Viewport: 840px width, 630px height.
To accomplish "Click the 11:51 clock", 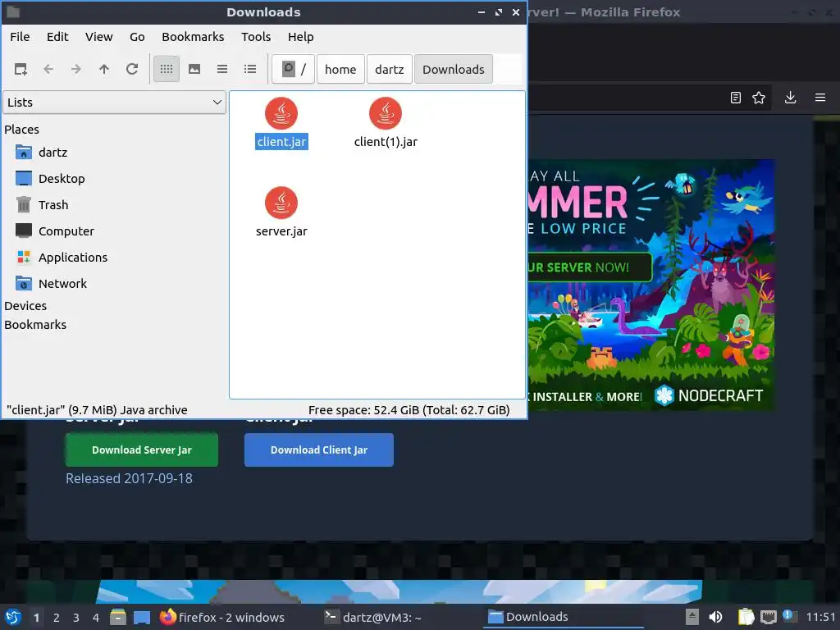I will click(820, 617).
